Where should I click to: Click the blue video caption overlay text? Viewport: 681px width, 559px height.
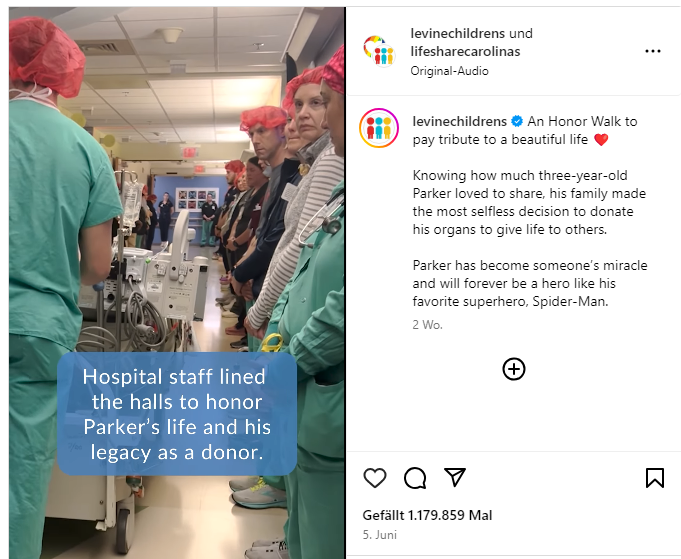coord(177,414)
